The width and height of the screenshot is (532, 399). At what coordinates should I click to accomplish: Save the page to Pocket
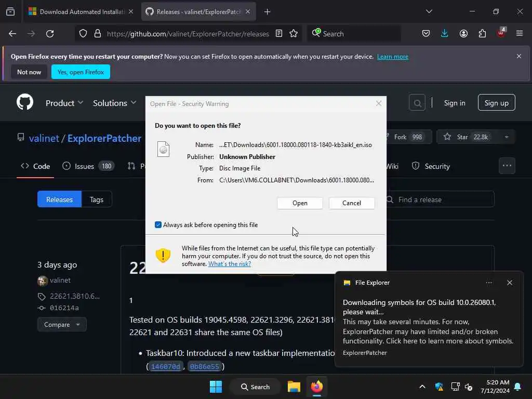click(x=426, y=34)
